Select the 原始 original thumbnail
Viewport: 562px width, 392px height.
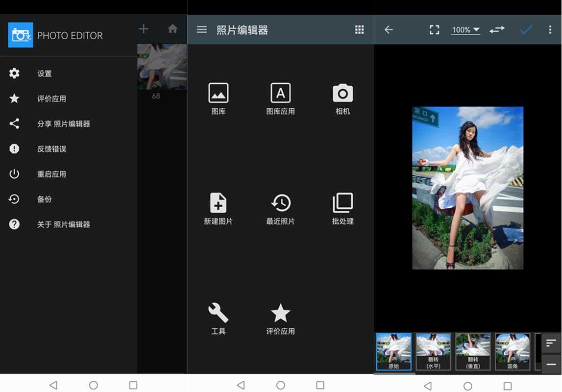393,351
